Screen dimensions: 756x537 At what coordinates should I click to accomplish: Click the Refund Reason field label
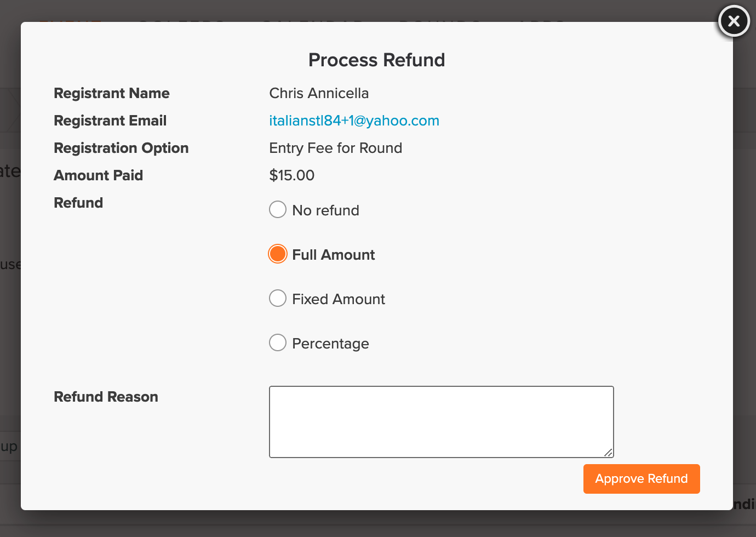pos(106,397)
